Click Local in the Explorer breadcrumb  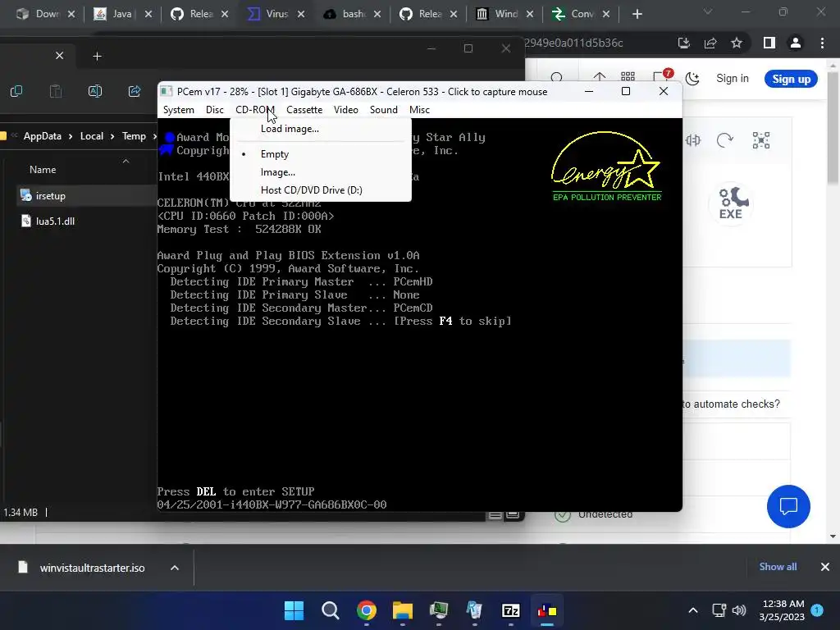[92, 136]
